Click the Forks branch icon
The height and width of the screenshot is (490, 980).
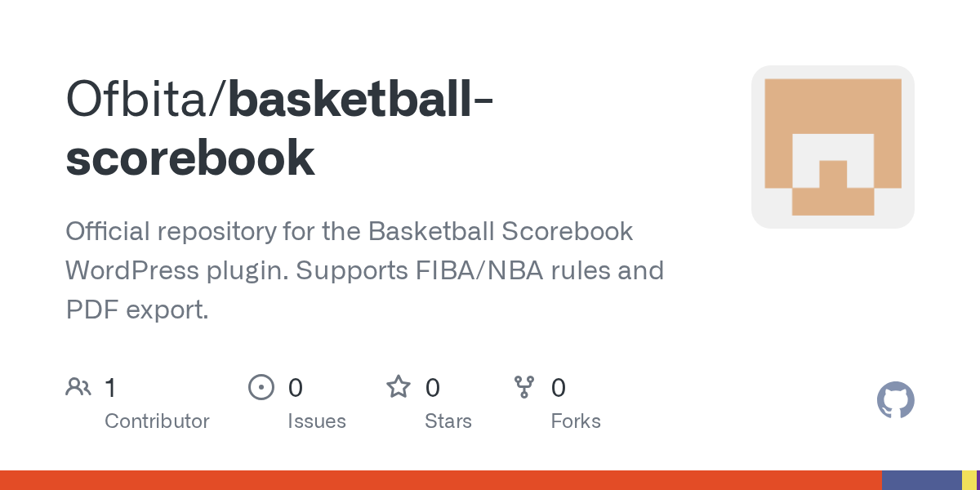pos(523,387)
